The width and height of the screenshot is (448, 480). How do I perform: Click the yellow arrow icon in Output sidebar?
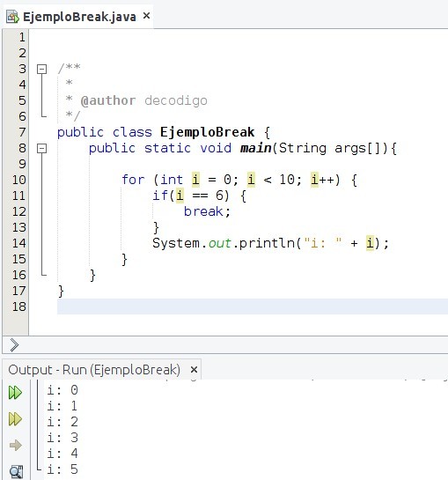[x=15, y=445]
